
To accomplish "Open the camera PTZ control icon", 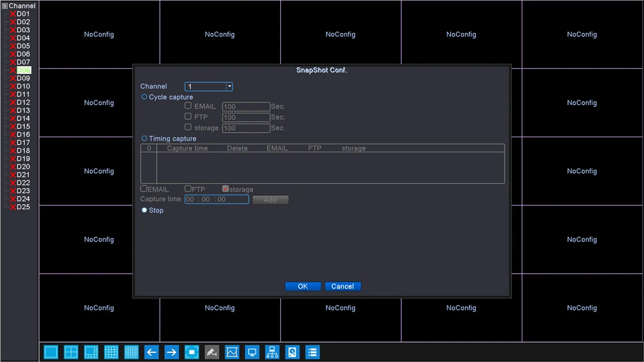I will coord(212,352).
